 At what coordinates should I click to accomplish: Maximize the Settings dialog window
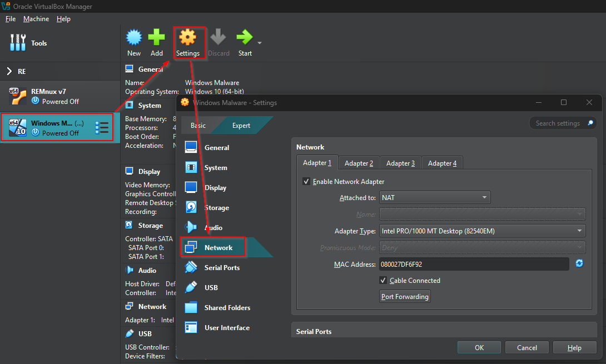click(x=564, y=102)
